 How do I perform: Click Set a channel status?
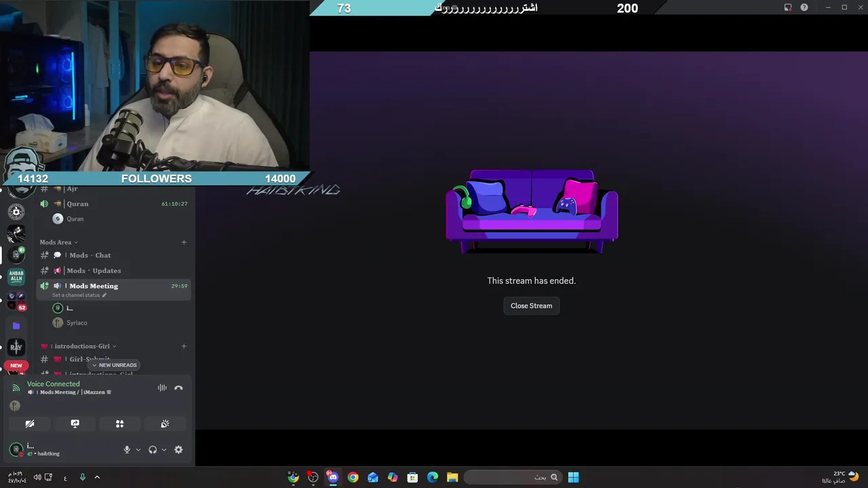pyautogui.click(x=79, y=296)
